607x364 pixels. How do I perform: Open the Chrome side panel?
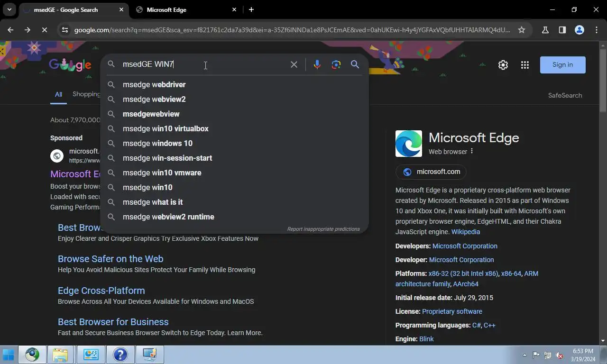point(562,30)
